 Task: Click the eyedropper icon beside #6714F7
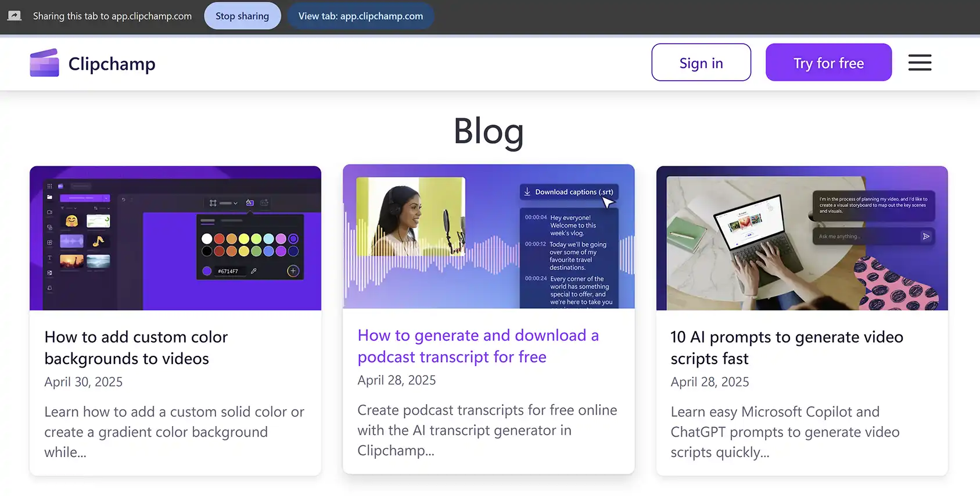253,271
